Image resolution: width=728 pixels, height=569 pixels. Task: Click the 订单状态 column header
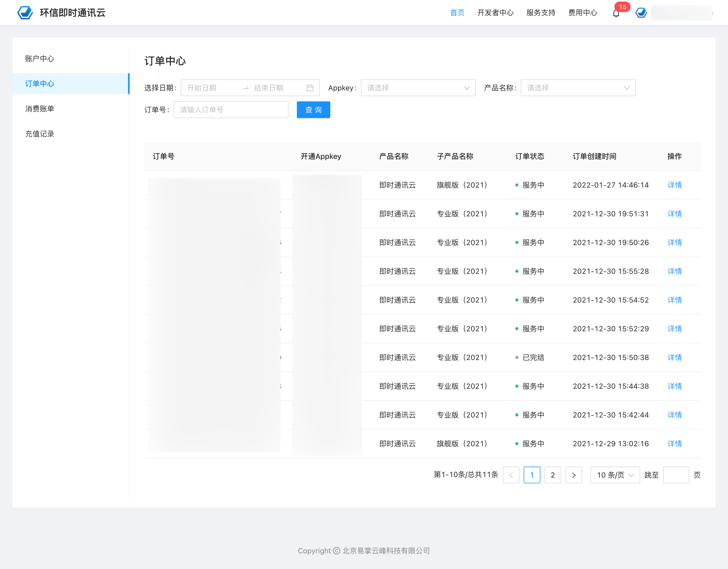[x=530, y=156]
